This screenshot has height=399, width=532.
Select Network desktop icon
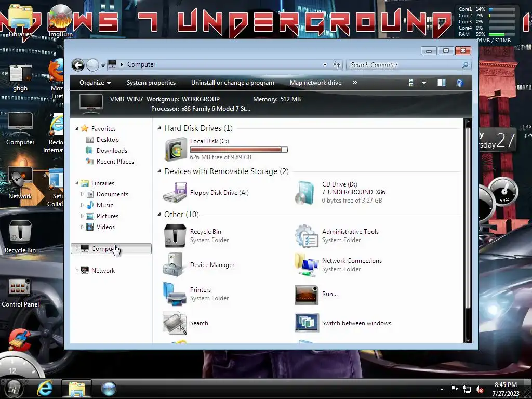(x=20, y=183)
